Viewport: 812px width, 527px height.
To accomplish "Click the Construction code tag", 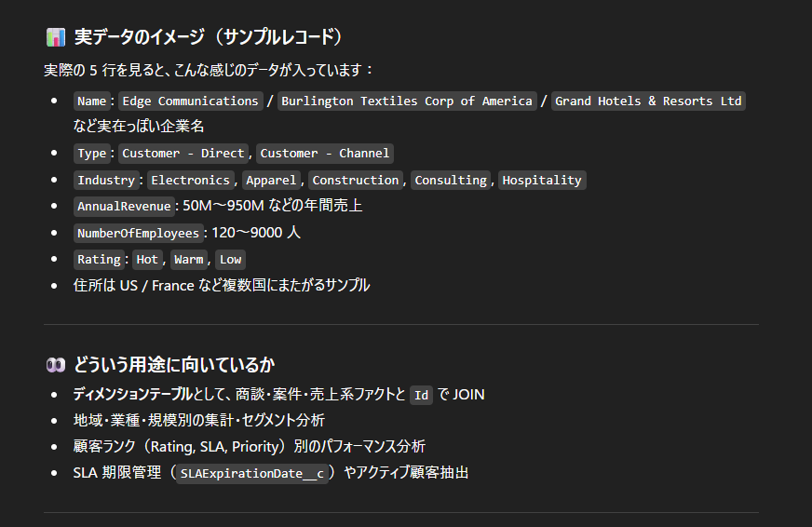I will pos(356,180).
